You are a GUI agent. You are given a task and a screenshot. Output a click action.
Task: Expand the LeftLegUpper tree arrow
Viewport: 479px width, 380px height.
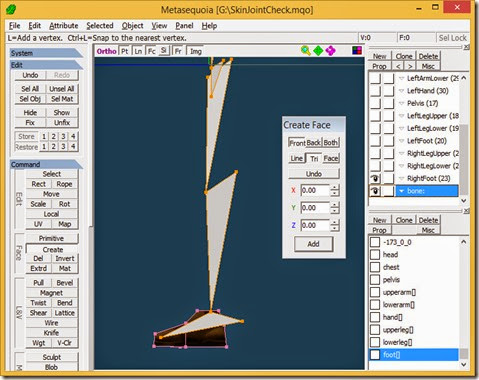[401, 116]
